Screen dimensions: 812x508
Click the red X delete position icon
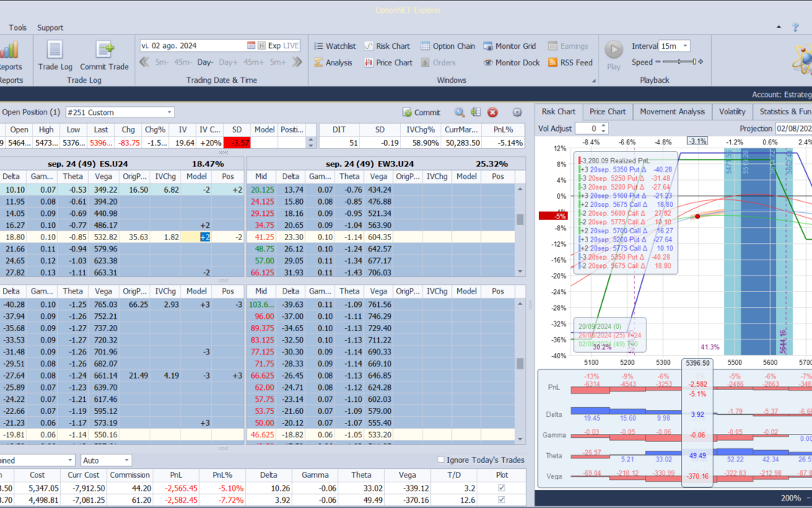pos(492,112)
